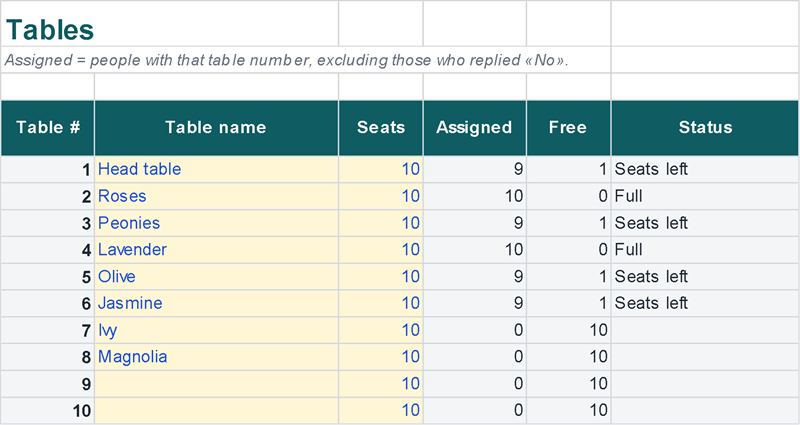Select the Free value for Magnolia
Viewport: 800px width, 425px height.
pos(568,357)
